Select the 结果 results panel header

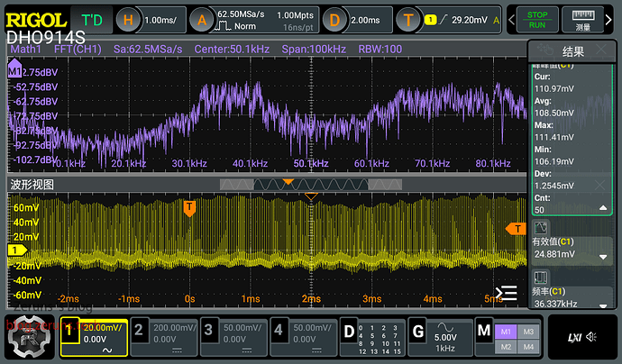[572, 51]
